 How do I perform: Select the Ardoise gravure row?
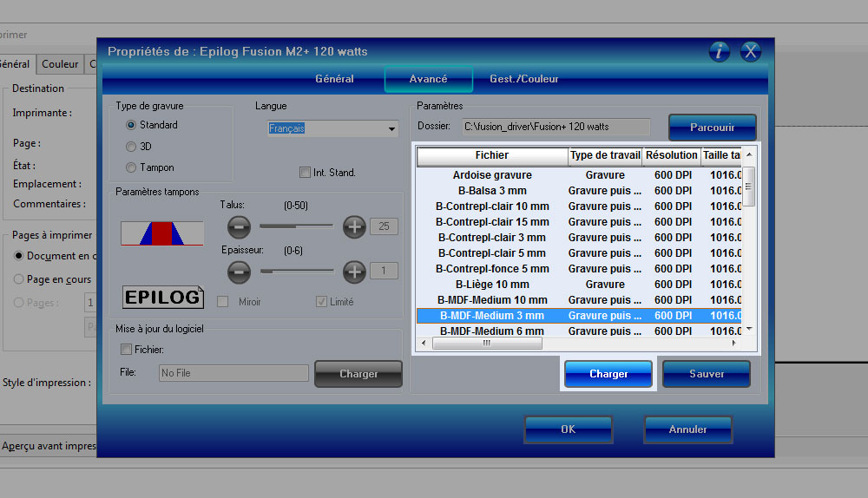[x=579, y=175]
